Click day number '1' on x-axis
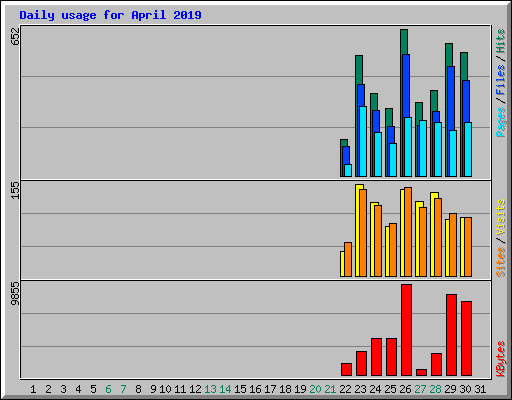 click(33, 389)
